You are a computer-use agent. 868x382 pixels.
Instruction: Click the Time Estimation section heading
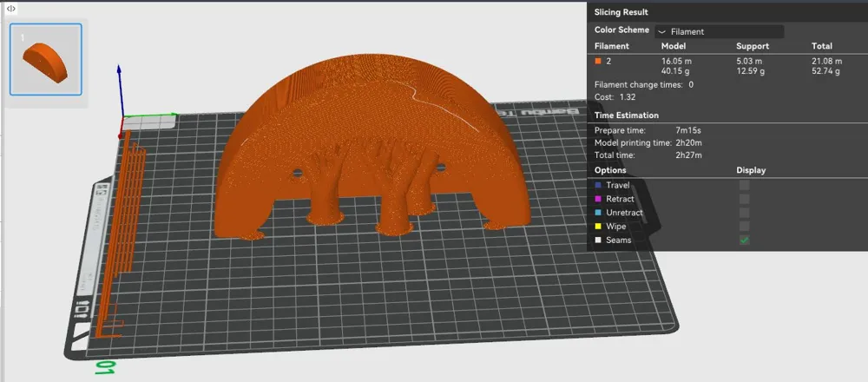626,115
